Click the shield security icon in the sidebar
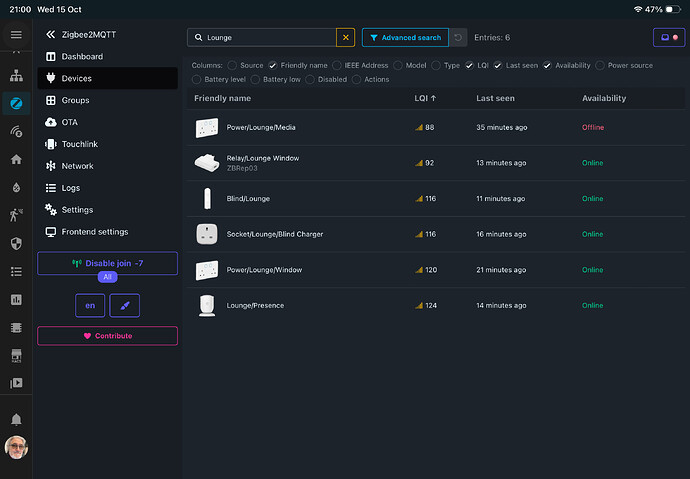 [16, 243]
